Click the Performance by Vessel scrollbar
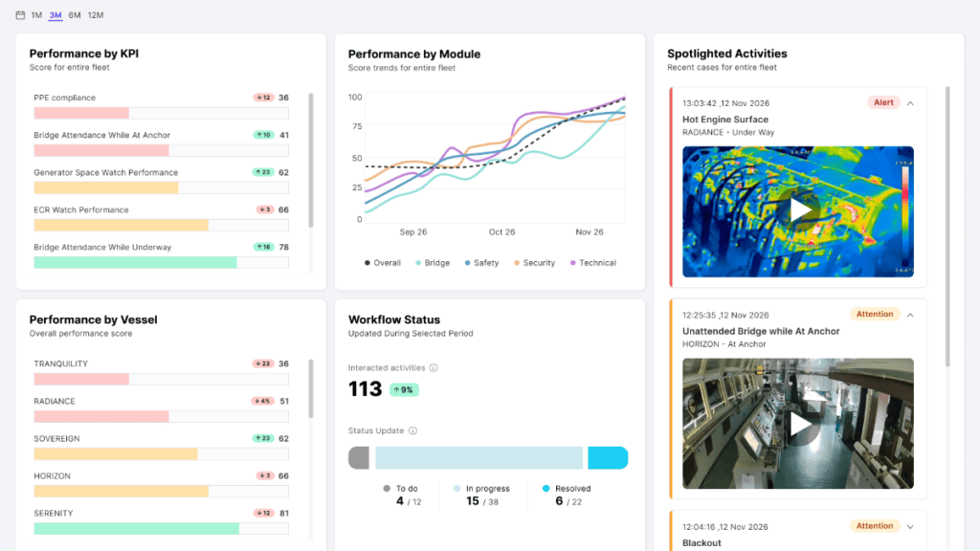This screenshot has width=980, height=551. [x=311, y=388]
